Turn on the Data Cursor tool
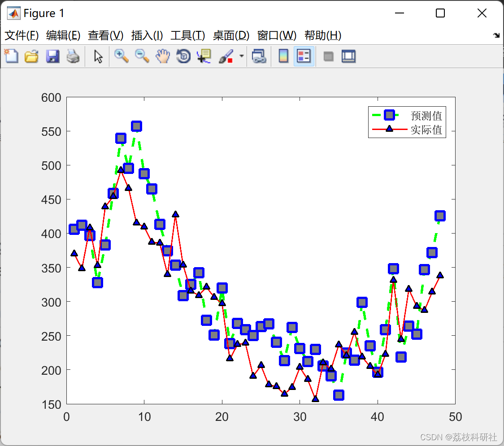Image resolution: width=504 pixels, height=446 pixels. [204, 56]
